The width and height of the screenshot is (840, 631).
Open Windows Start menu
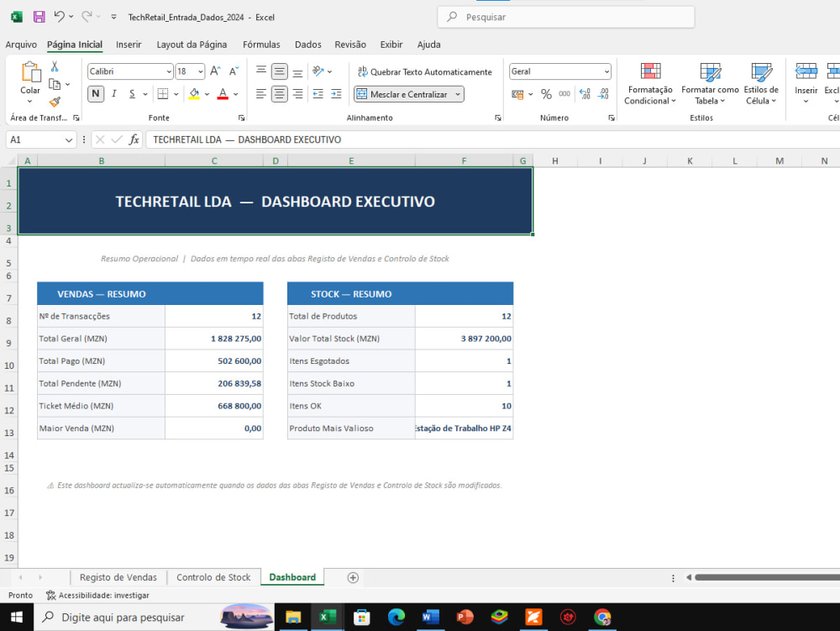coord(17,617)
